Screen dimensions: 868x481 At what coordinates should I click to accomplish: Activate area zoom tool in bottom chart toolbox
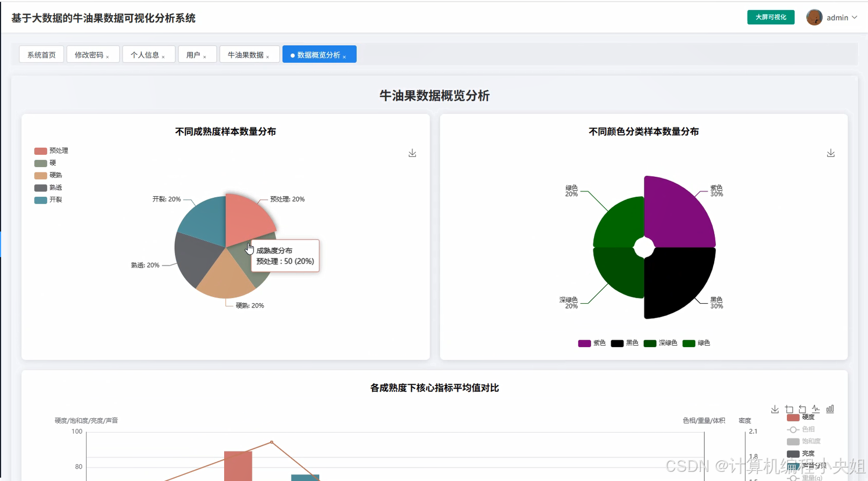point(789,410)
